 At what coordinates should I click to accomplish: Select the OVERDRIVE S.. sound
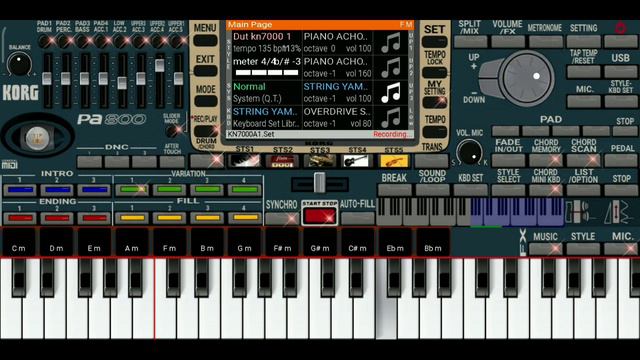pyautogui.click(x=336, y=111)
